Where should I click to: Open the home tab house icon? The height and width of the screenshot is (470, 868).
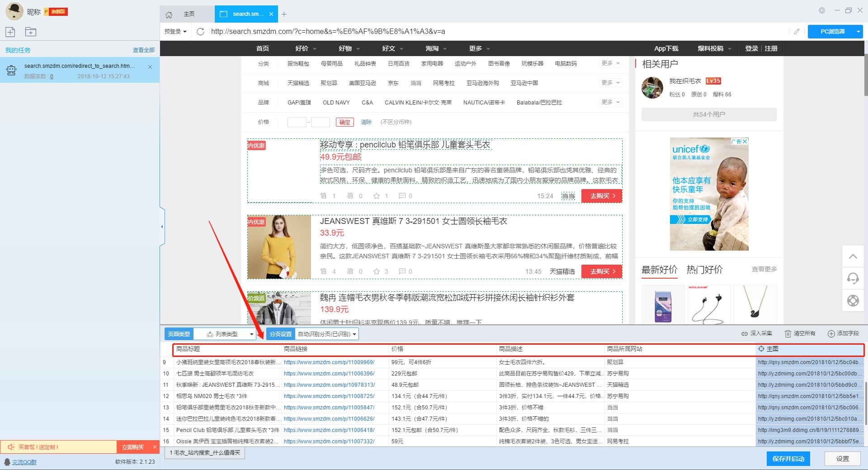tap(169, 14)
